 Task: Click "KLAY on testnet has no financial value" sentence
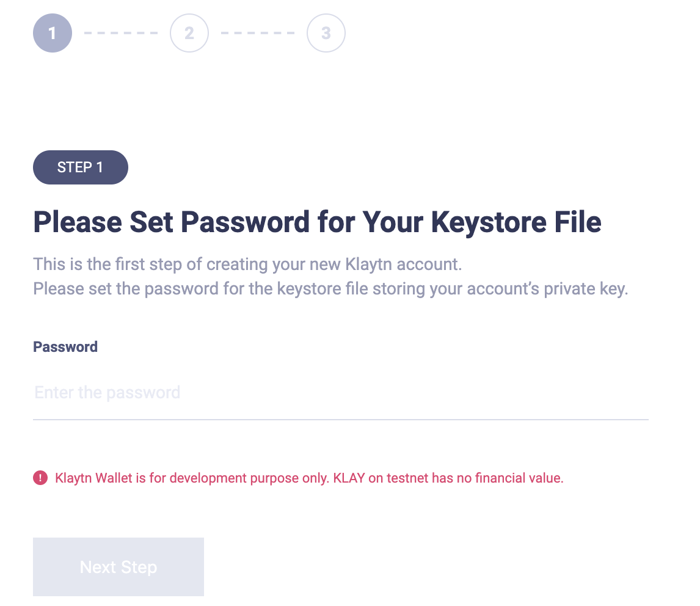(x=448, y=478)
